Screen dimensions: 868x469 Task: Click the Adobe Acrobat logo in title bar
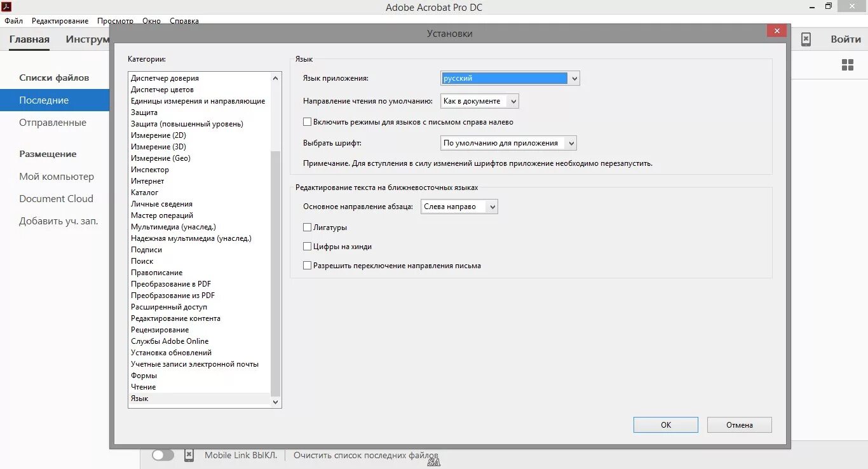(7, 7)
